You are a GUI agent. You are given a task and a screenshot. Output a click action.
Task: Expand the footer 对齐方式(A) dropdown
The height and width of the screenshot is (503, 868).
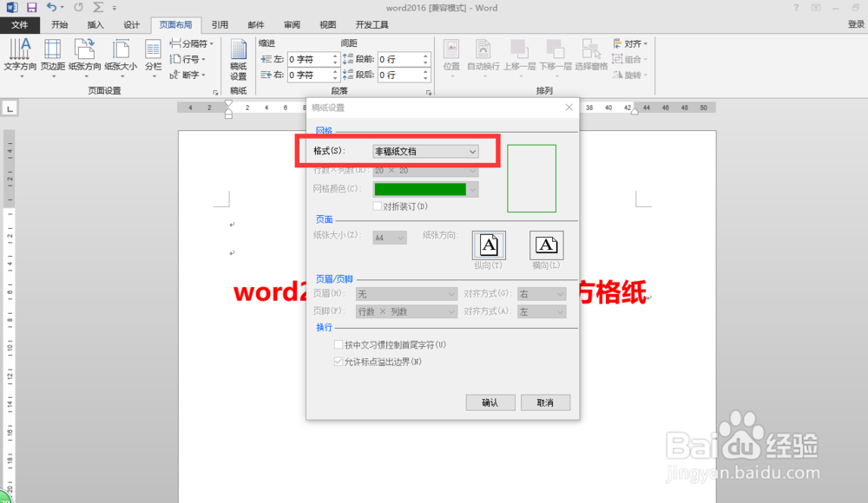pyautogui.click(x=560, y=311)
